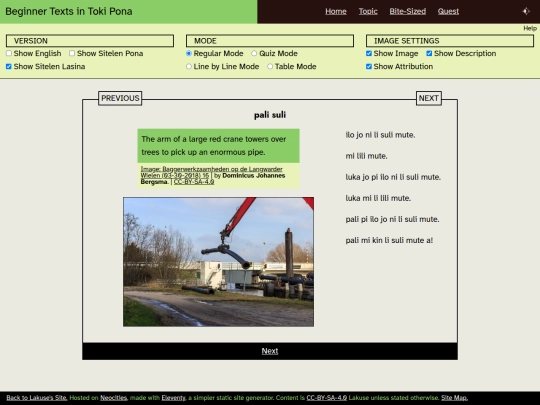Open the Site Map link
The image size is (540, 405).
click(x=454, y=398)
